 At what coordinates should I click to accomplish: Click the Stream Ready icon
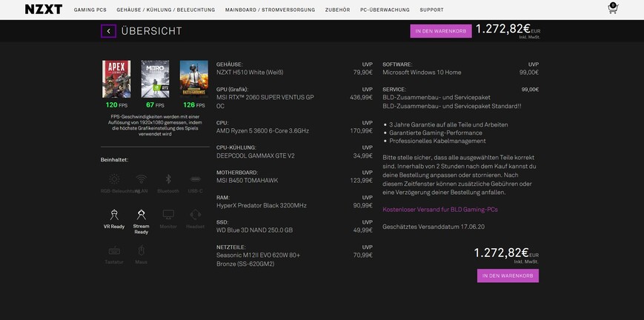[142, 214]
